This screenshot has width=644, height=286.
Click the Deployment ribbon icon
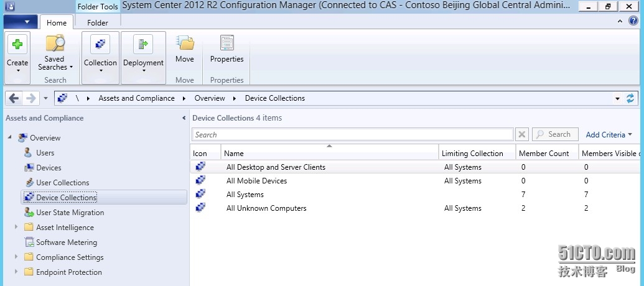(x=143, y=44)
